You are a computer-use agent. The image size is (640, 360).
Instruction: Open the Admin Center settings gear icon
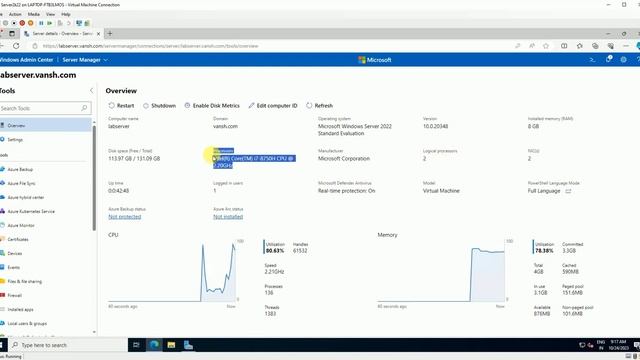coord(623,60)
